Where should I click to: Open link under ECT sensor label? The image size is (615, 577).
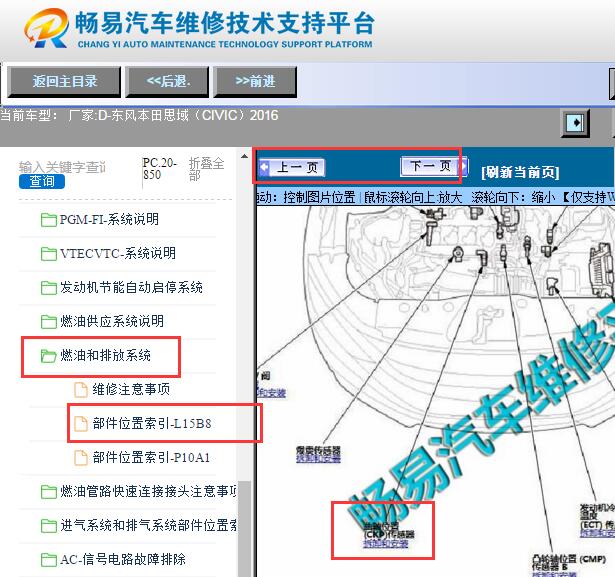[597, 533]
